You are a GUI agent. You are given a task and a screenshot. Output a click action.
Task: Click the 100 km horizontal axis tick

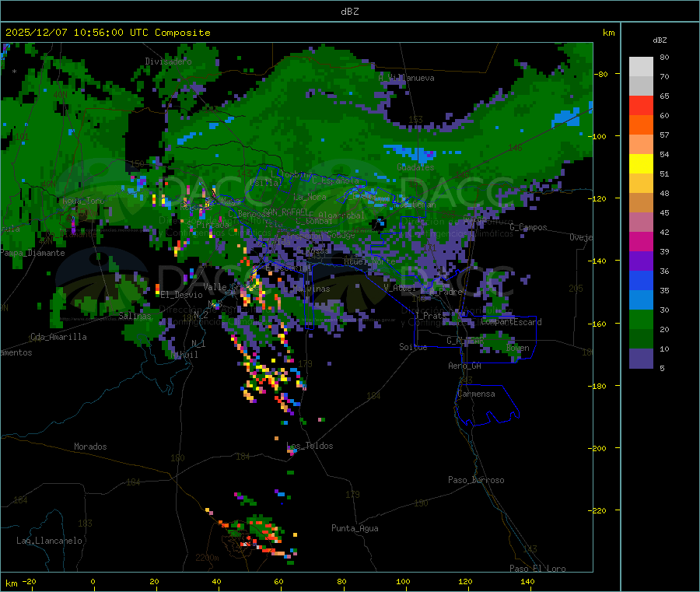tap(403, 582)
